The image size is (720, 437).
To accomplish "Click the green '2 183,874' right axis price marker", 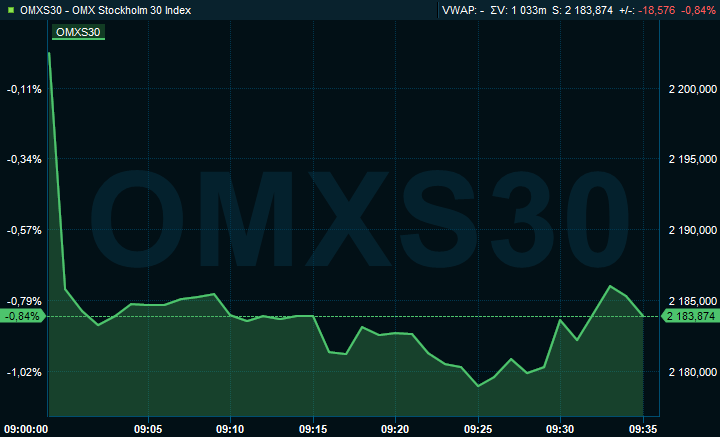I will (691, 316).
